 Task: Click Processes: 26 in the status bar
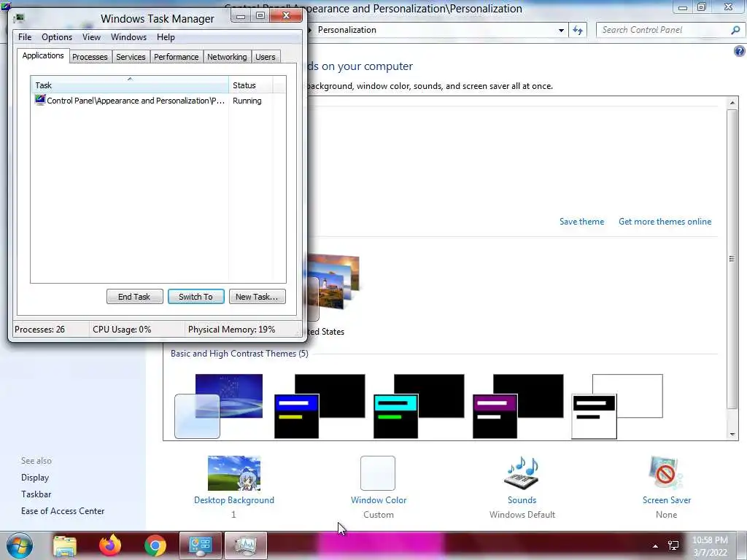click(x=39, y=330)
